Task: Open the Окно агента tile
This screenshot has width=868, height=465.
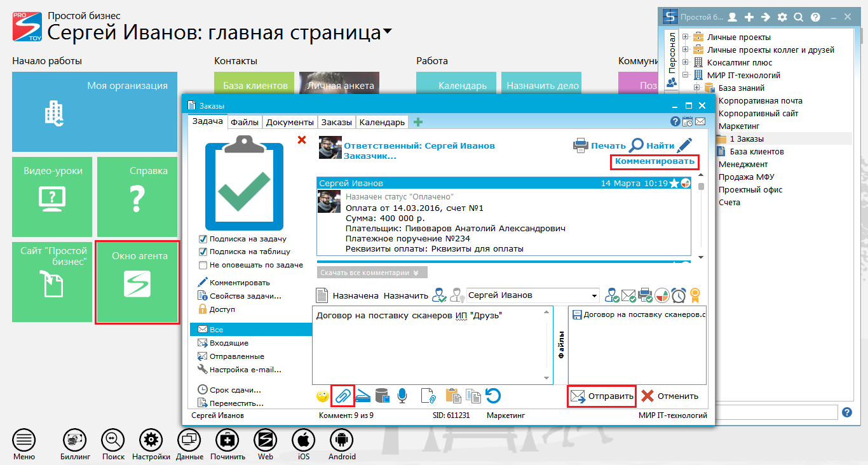Action: 137,282
